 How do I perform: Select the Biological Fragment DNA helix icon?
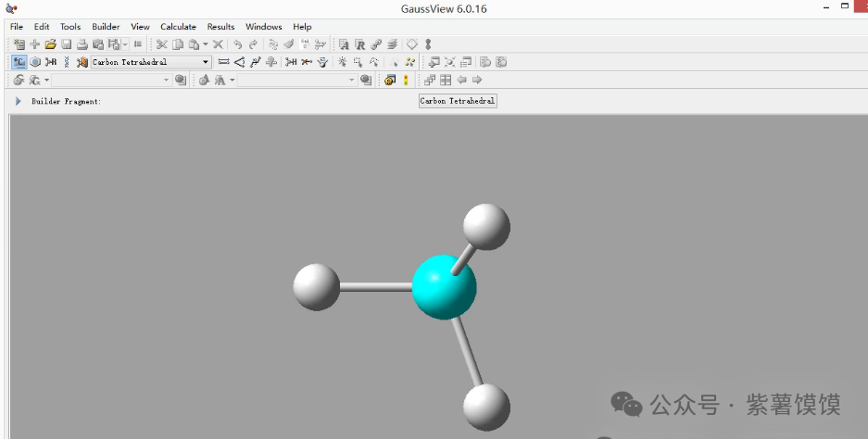coord(67,62)
